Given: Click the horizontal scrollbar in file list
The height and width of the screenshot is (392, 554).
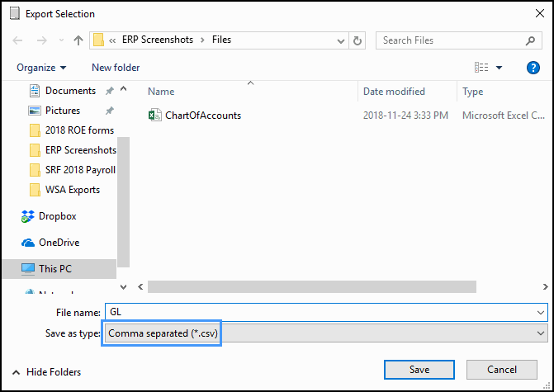Looking at the screenshot, I should point(312,287).
